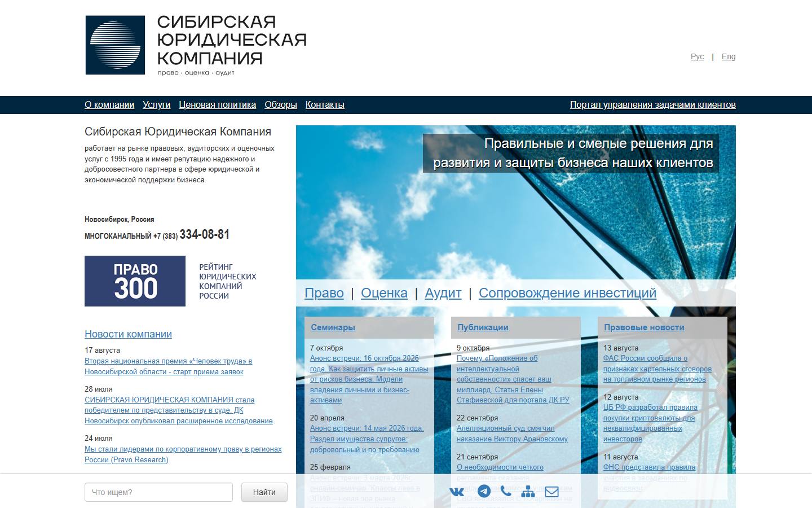The width and height of the screenshot is (812, 508).
Task: Click phone number 334-08-81
Action: (x=205, y=234)
